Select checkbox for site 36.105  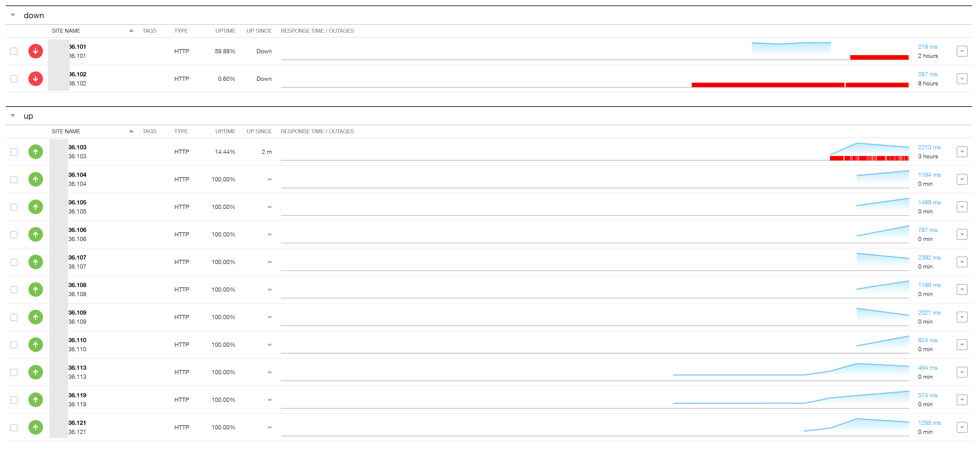point(14,207)
